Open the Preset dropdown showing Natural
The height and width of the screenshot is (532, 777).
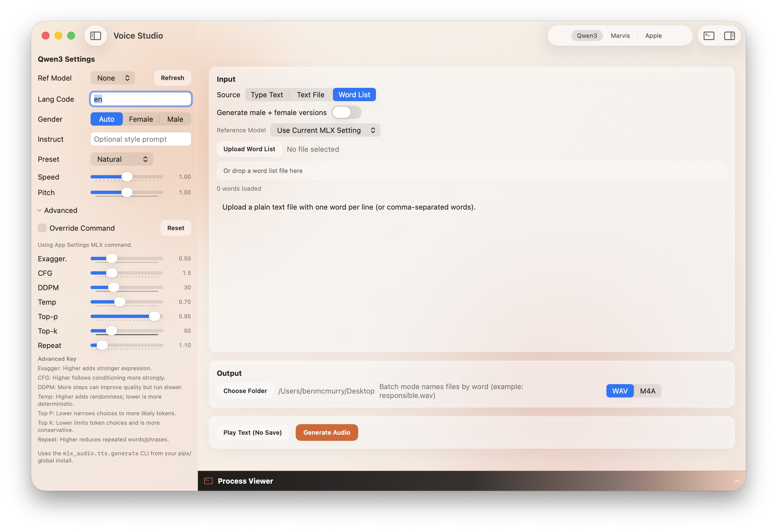[122, 159]
